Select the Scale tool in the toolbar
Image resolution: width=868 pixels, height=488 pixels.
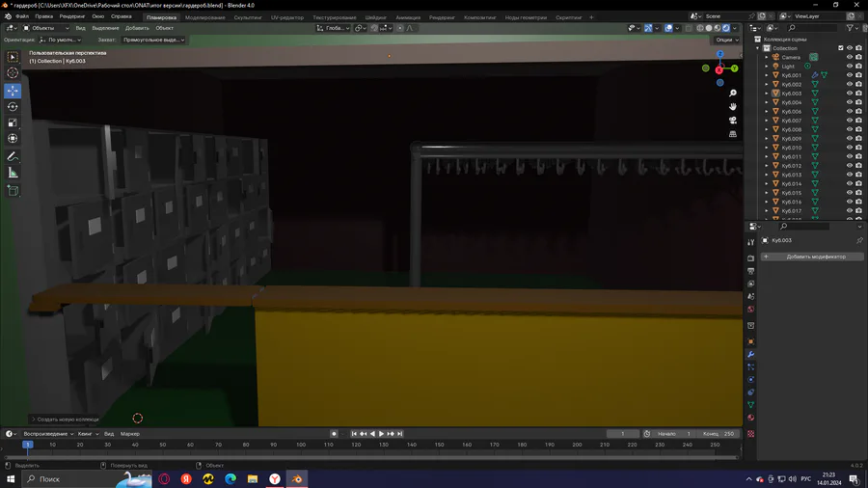click(13, 122)
